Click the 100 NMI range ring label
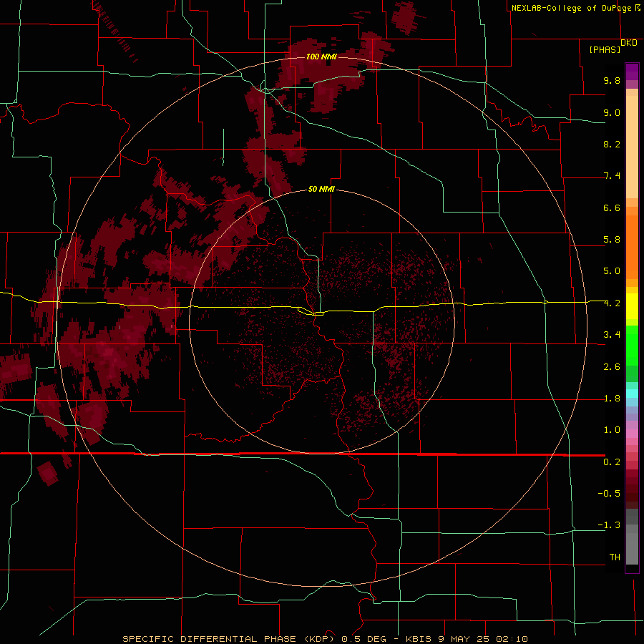Screen dimensions: 644x644 tap(321, 57)
